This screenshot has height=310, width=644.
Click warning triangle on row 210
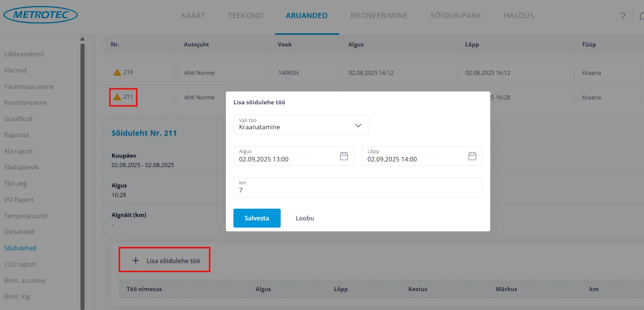coord(117,72)
